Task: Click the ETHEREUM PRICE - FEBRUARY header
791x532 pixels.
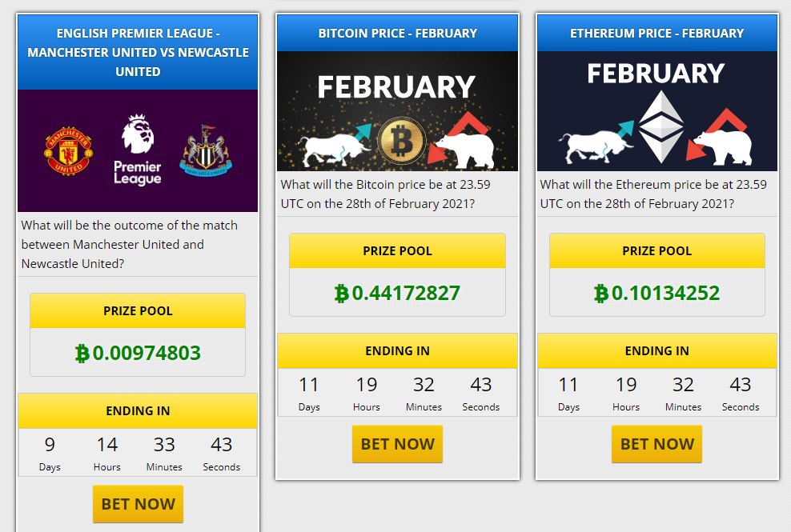Action: (x=656, y=33)
